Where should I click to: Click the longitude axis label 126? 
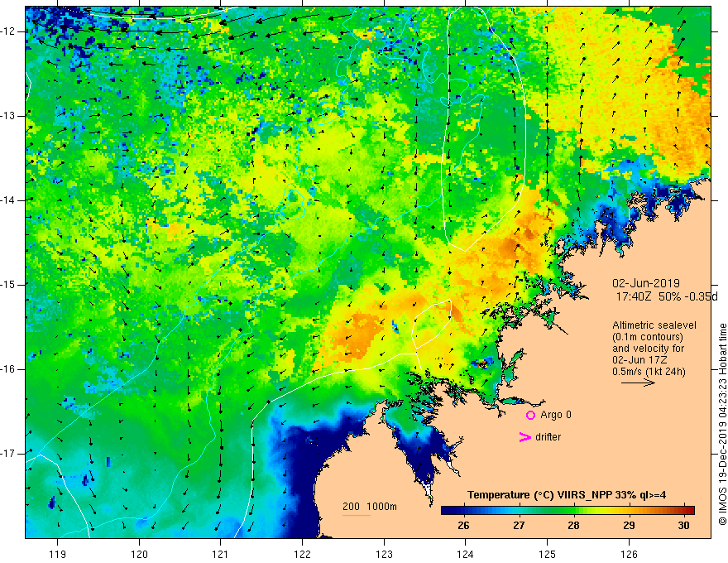pyautogui.click(x=629, y=554)
